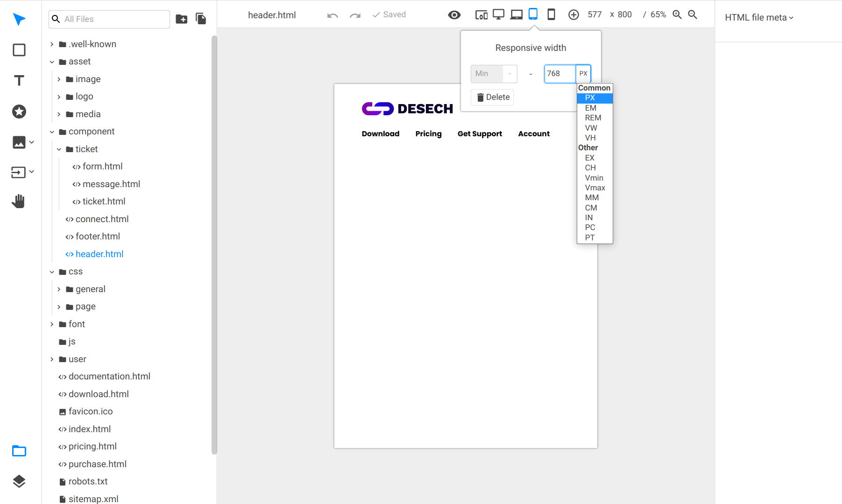
Task: Select the arrow pointer tool
Action: [x=19, y=19]
